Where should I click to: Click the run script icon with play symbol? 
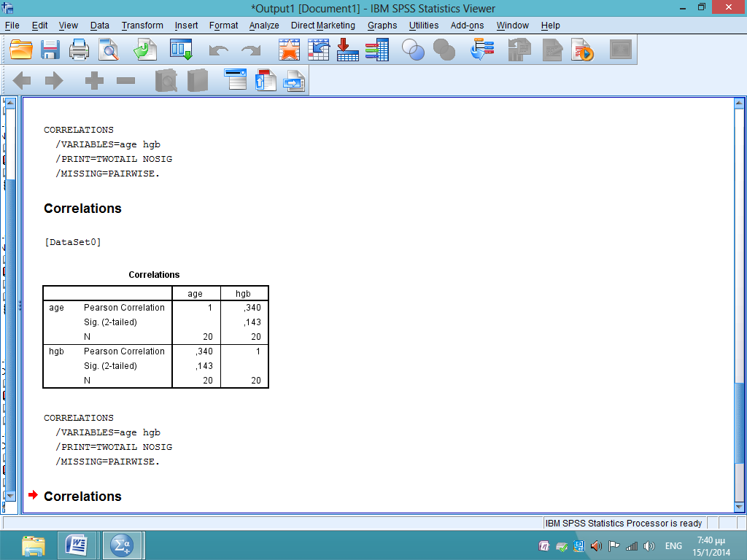pos(582,50)
